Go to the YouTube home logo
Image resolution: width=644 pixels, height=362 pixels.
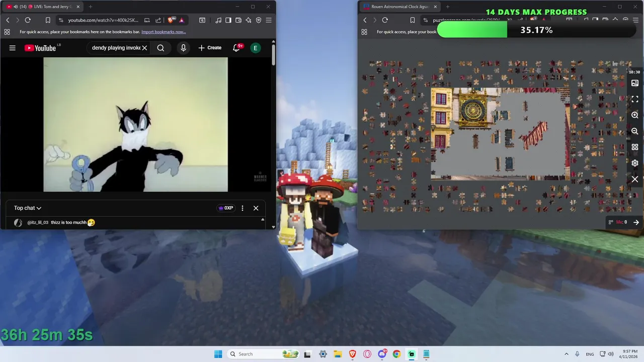coord(40,48)
